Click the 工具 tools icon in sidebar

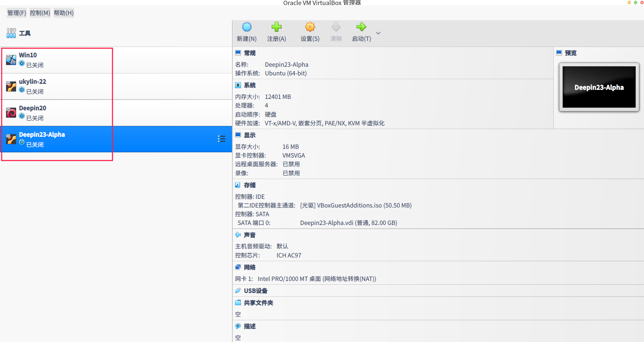point(11,33)
